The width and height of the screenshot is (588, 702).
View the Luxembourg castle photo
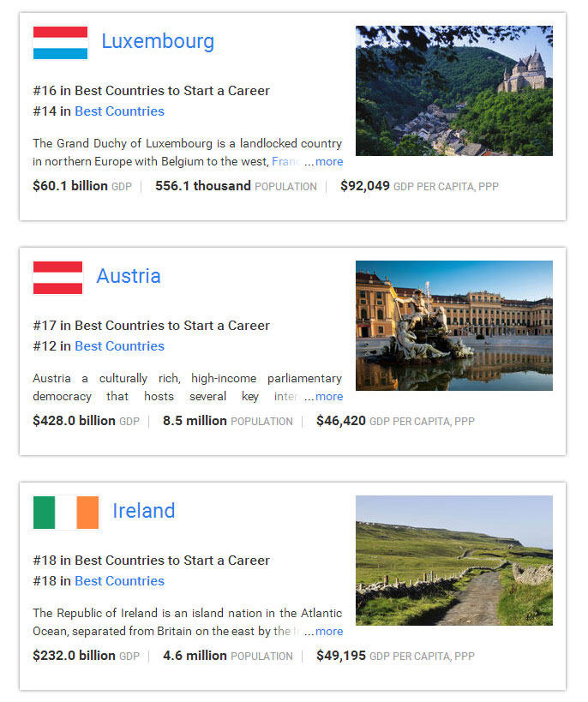coord(453,90)
